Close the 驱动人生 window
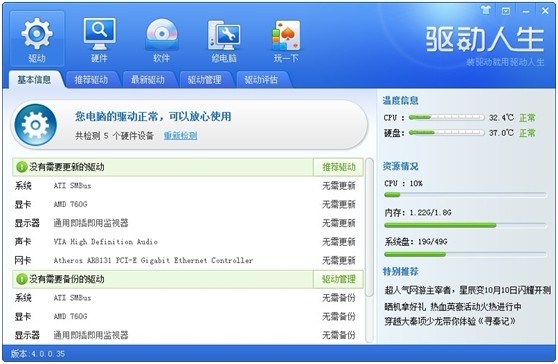The image size is (558, 364). pos(545,11)
